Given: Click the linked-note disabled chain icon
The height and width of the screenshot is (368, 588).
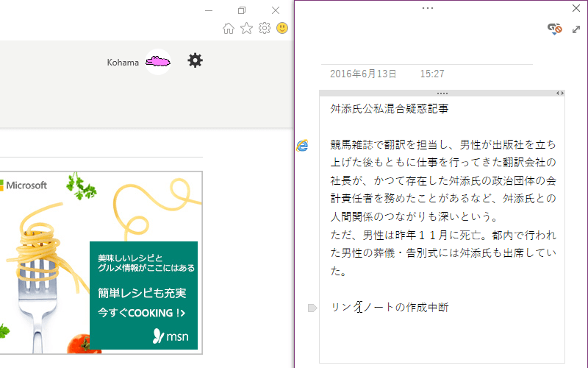Looking at the screenshot, I should click(555, 29).
